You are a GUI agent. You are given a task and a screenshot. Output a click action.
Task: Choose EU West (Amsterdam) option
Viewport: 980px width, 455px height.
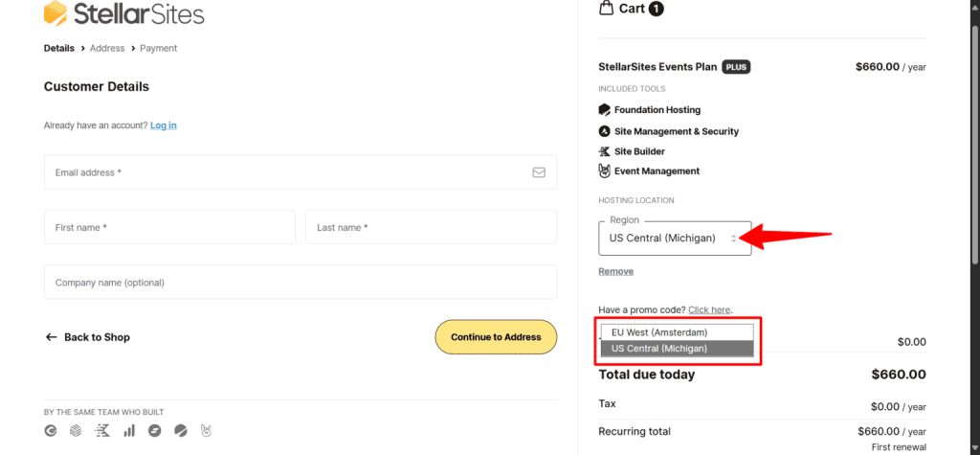point(677,332)
